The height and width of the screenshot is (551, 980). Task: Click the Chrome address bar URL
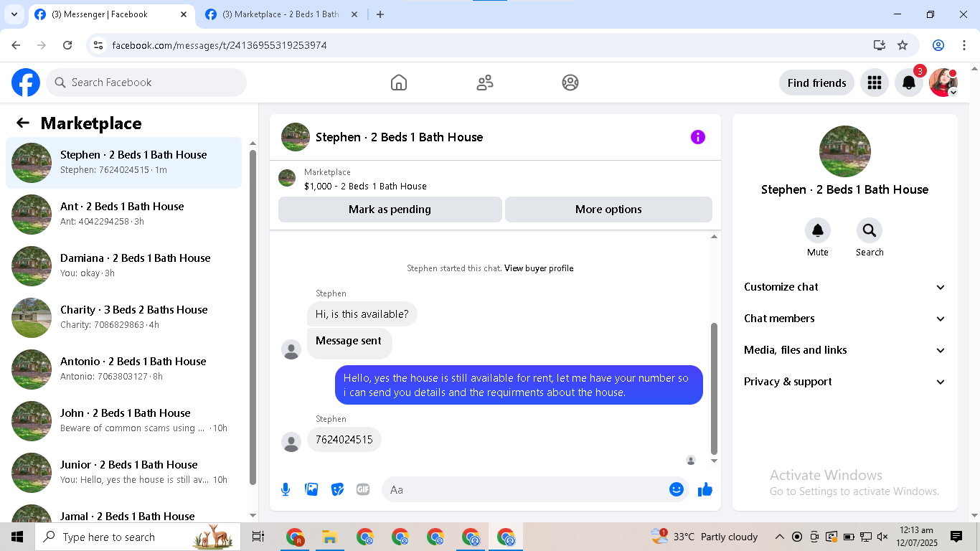coord(220,45)
